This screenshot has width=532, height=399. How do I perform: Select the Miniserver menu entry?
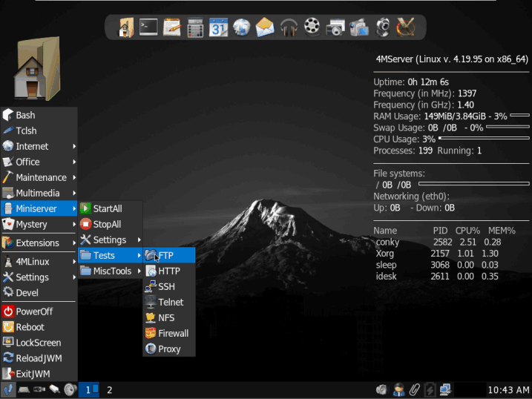39,209
